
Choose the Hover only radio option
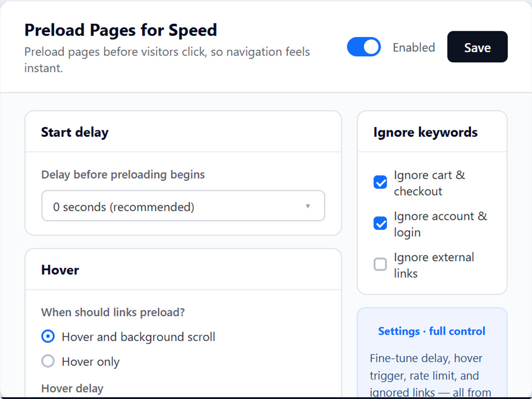click(48, 361)
